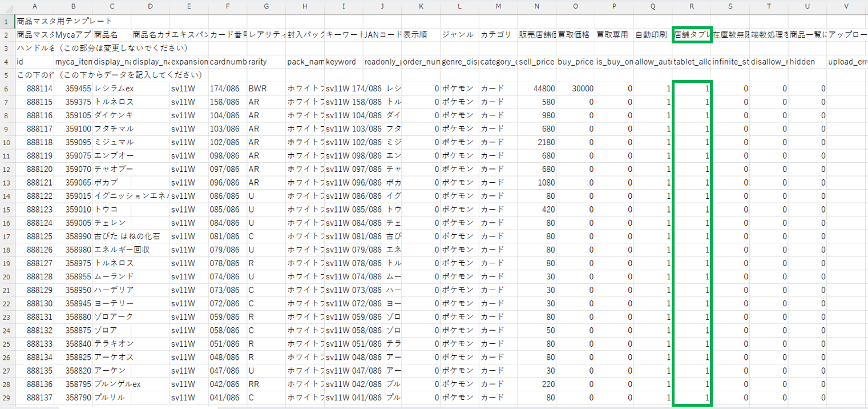Screen dimensions: 868x409
Task: Select the buy price cell showing 30000
Action: 575,89
